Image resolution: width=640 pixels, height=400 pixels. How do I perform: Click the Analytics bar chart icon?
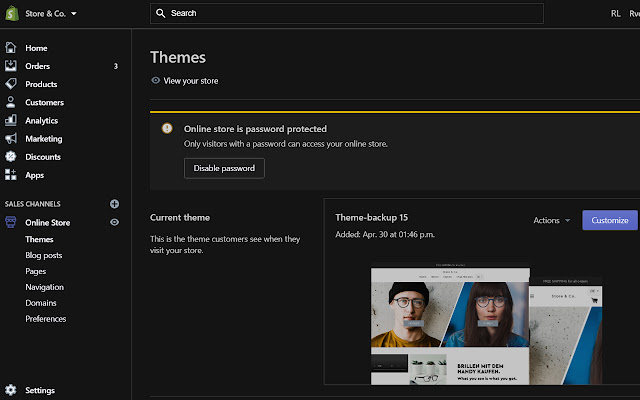click(11, 120)
